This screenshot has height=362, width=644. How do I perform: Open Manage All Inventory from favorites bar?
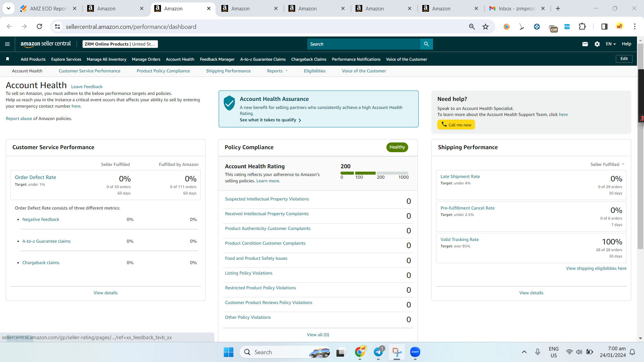(x=106, y=59)
